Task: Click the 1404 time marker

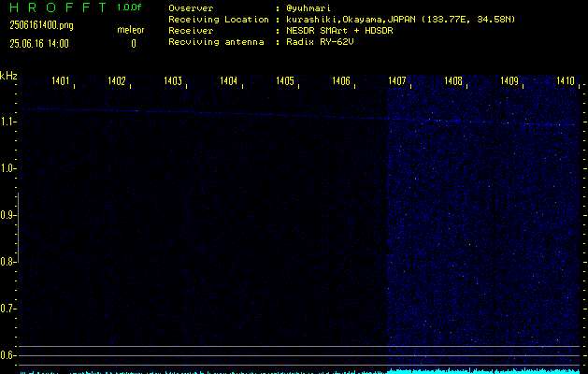Action: (229, 80)
